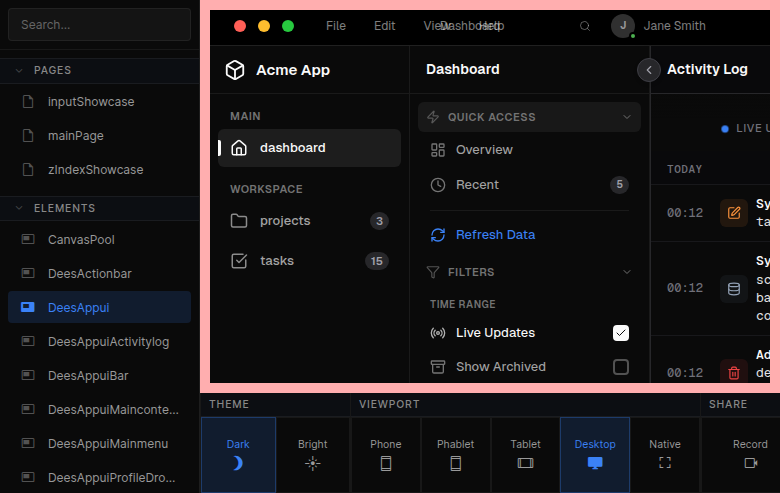Click the search magnifier icon in title bar
This screenshot has height=493, width=780.
[585, 26]
